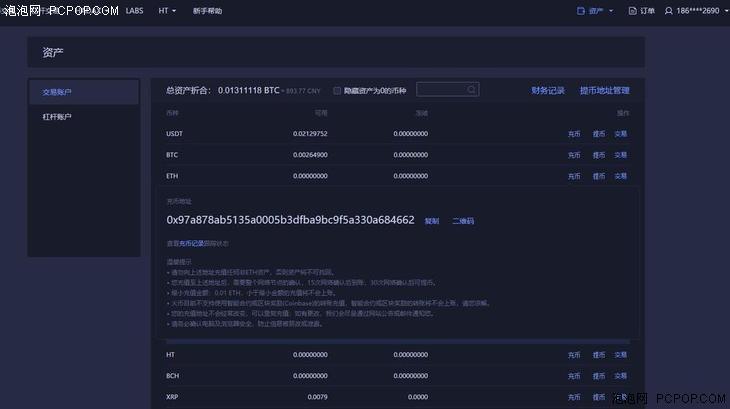The image size is (730, 409).
Task: Expand the 资产 dropdown in the header
Action: pos(611,11)
